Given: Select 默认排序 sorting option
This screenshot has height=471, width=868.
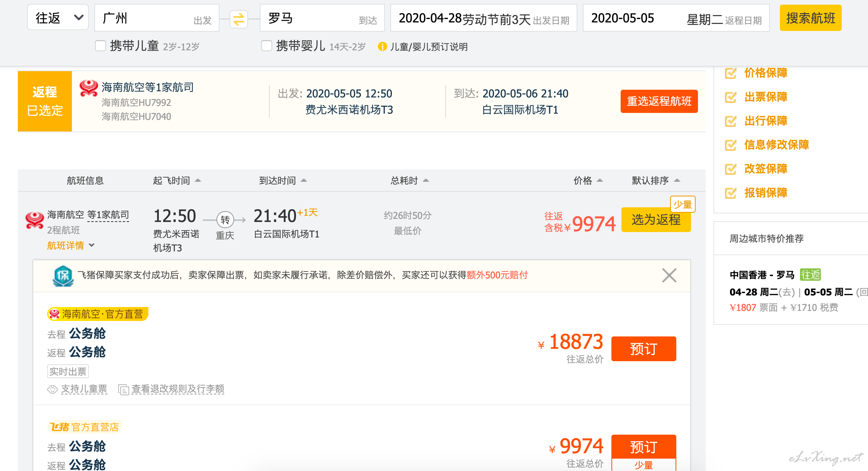Looking at the screenshot, I should (656, 181).
